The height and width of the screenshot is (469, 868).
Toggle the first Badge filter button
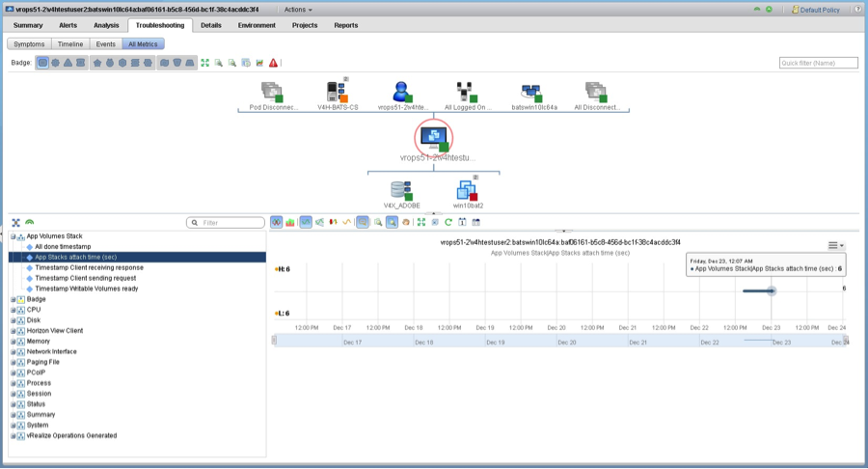pyautogui.click(x=42, y=63)
